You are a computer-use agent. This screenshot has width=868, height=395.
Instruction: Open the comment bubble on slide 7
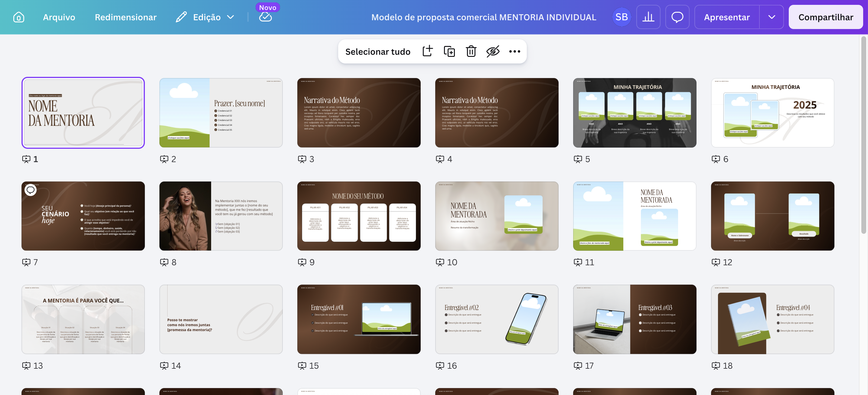pyautogui.click(x=31, y=190)
